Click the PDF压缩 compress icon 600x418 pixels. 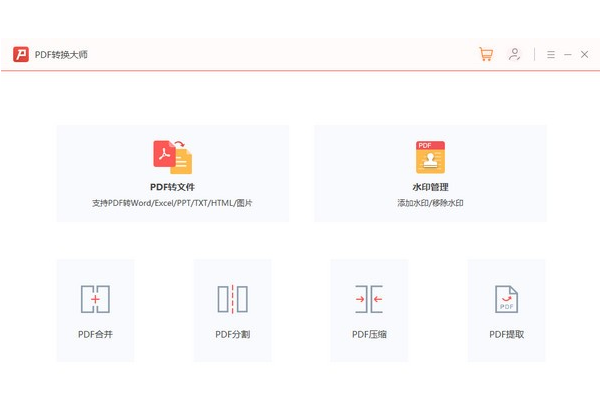pyautogui.click(x=369, y=299)
